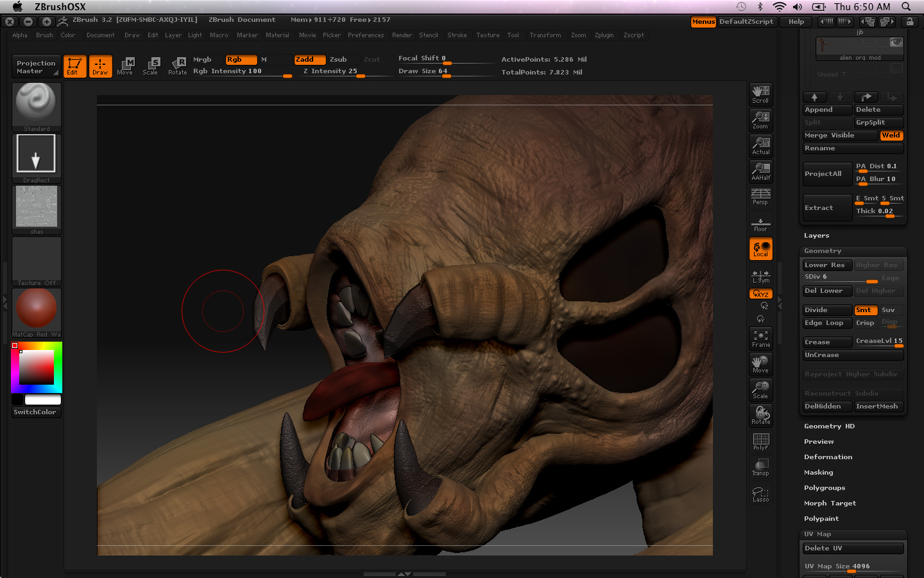Select the Scale transform tool icon
924x578 pixels.
pos(150,66)
